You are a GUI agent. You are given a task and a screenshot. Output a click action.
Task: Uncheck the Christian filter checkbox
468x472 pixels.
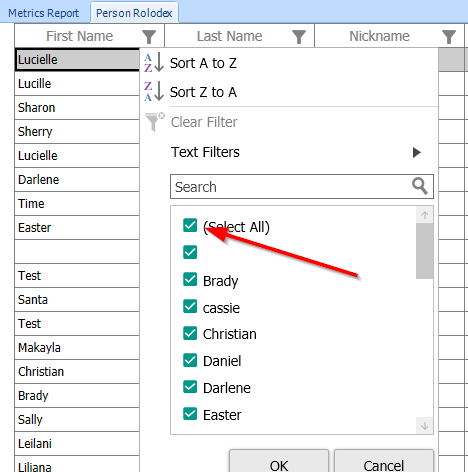click(190, 333)
